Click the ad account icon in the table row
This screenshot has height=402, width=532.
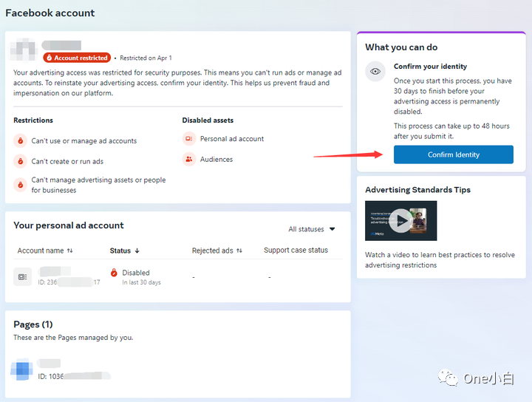pyautogui.click(x=22, y=277)
